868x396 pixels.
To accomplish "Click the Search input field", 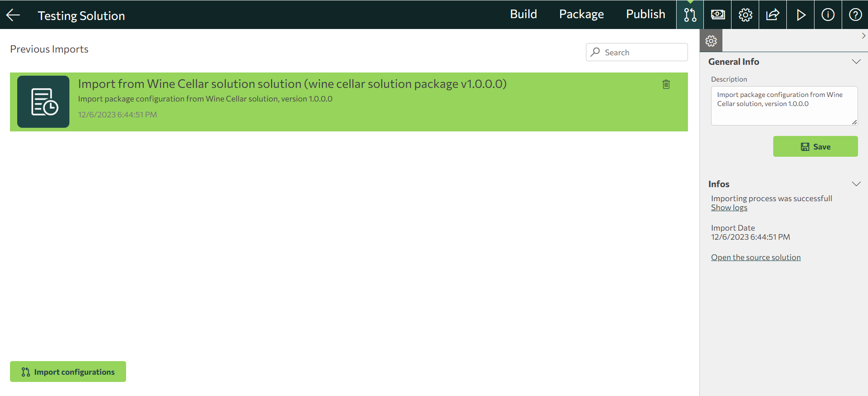I will pyautogui.click(x=642, y=53).
